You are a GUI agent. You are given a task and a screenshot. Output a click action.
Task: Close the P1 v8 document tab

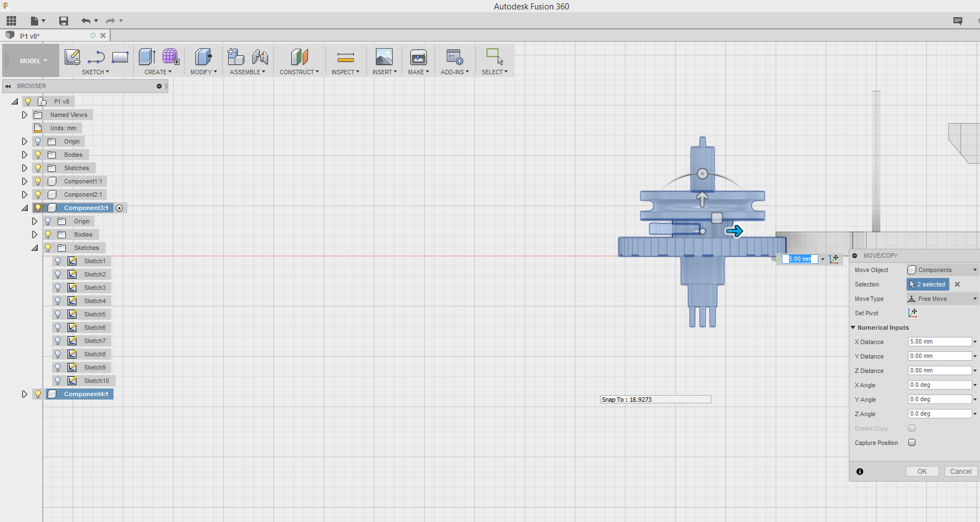103,35
